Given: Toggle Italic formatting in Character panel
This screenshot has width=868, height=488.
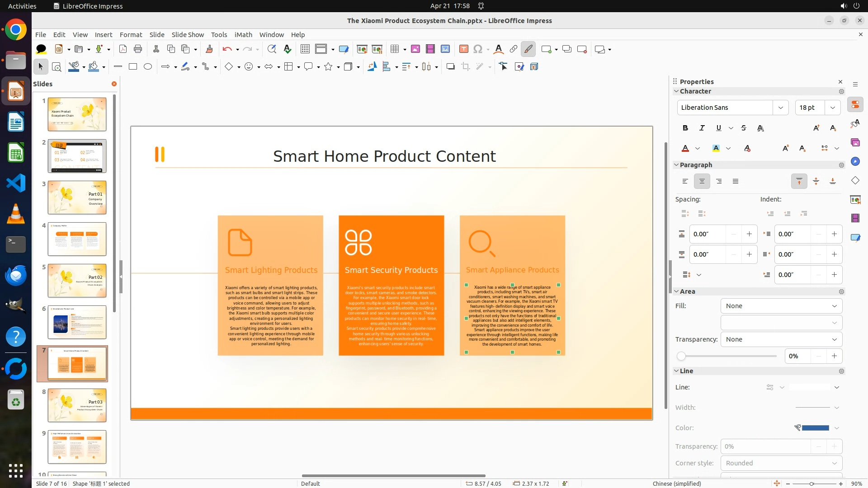Looking at the screenshot, I should [702, 128].
